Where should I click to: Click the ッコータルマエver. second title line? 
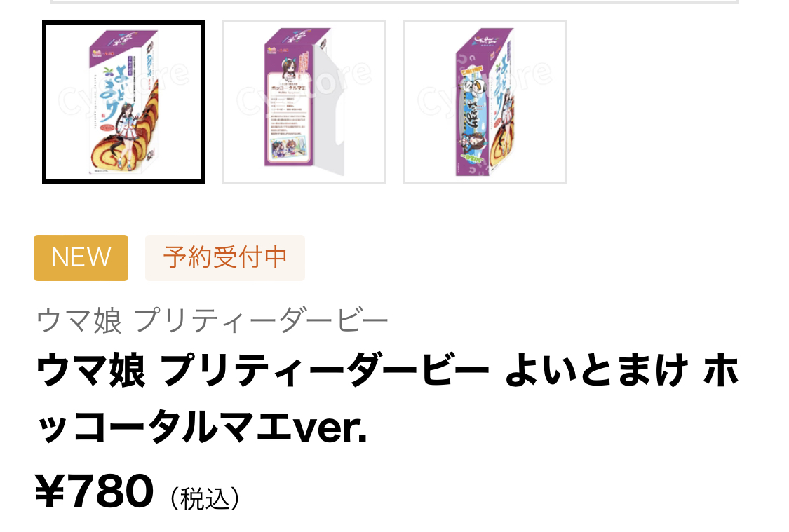[201, 426]
